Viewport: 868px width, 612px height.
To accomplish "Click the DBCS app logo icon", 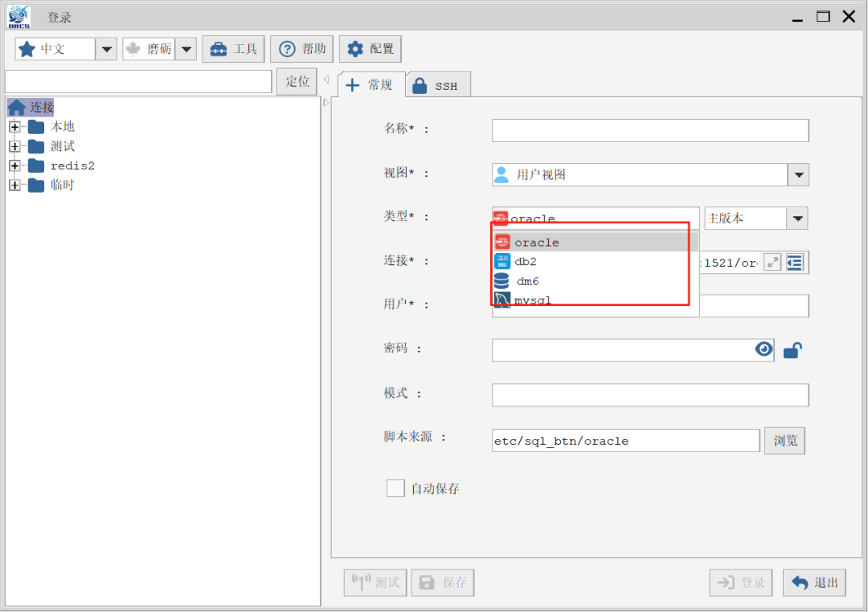I will coord(18,17).
